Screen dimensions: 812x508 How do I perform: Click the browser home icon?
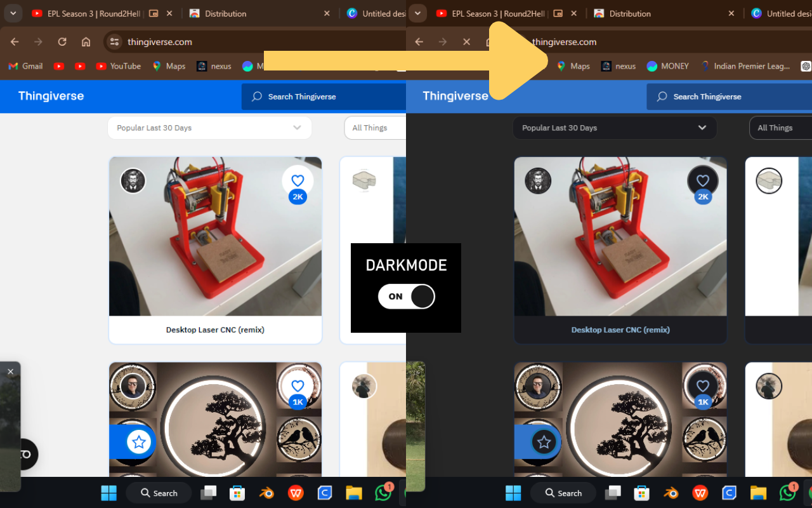coord(86,41)
